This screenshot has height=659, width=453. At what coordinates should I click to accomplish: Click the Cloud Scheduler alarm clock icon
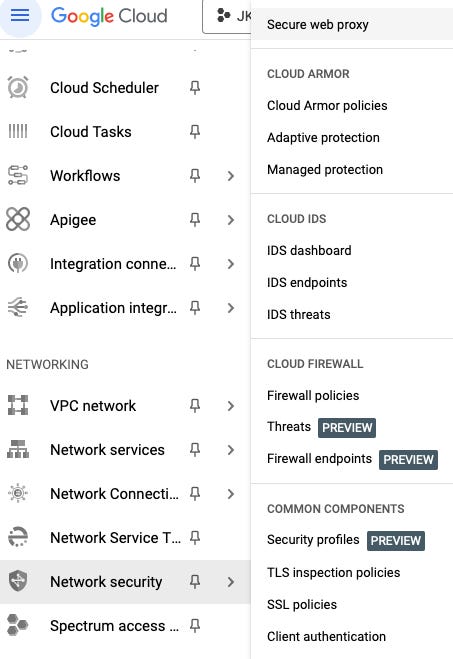pos(18,87)
